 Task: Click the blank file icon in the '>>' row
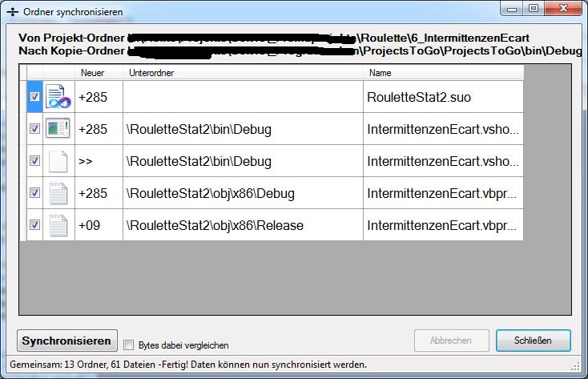point(58,161)
